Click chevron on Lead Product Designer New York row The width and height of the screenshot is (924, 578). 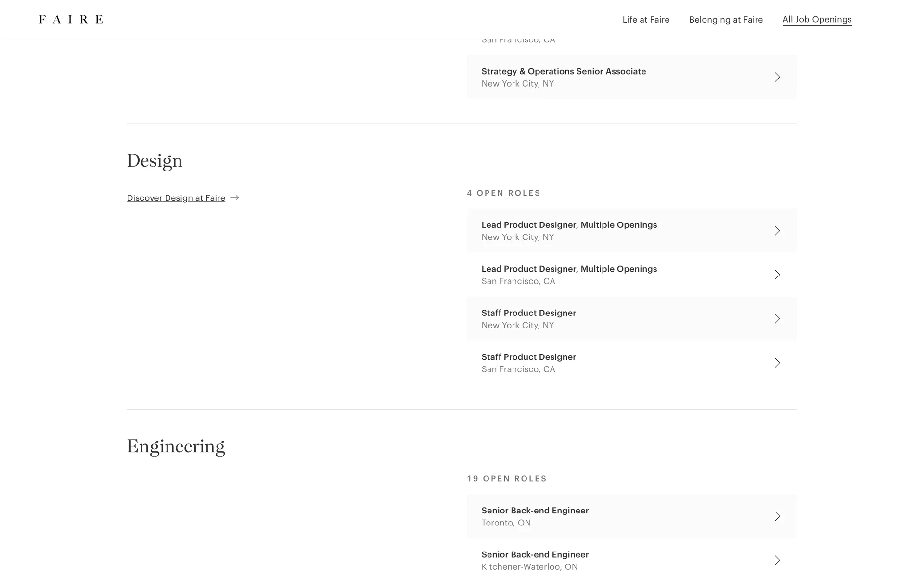[x=777, y=231]
